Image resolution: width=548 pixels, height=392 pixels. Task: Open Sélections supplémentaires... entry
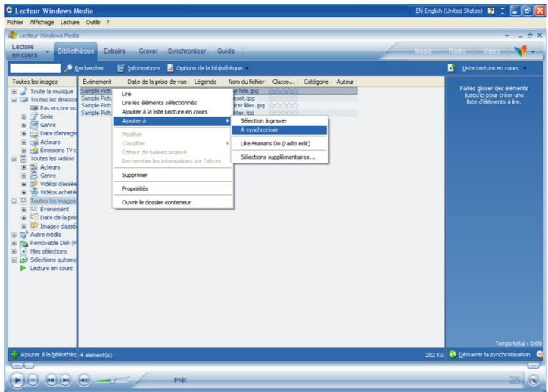[279, 157]
